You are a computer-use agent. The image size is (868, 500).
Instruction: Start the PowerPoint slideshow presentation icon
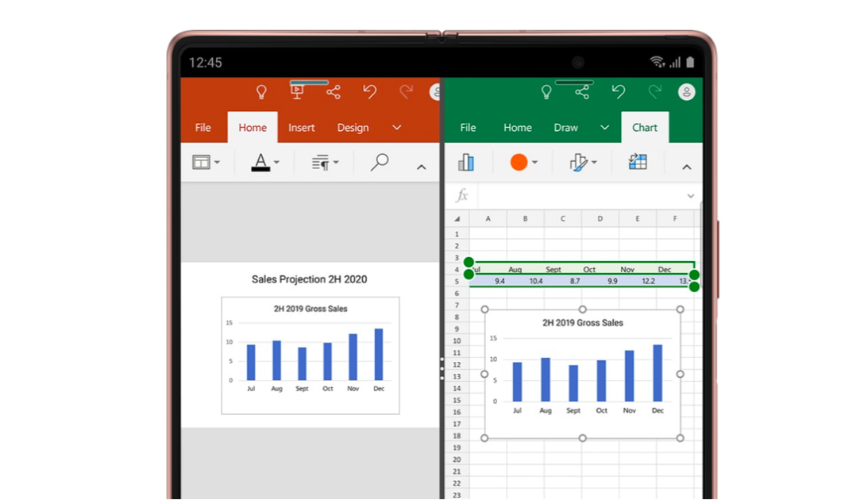pos(297,92)
